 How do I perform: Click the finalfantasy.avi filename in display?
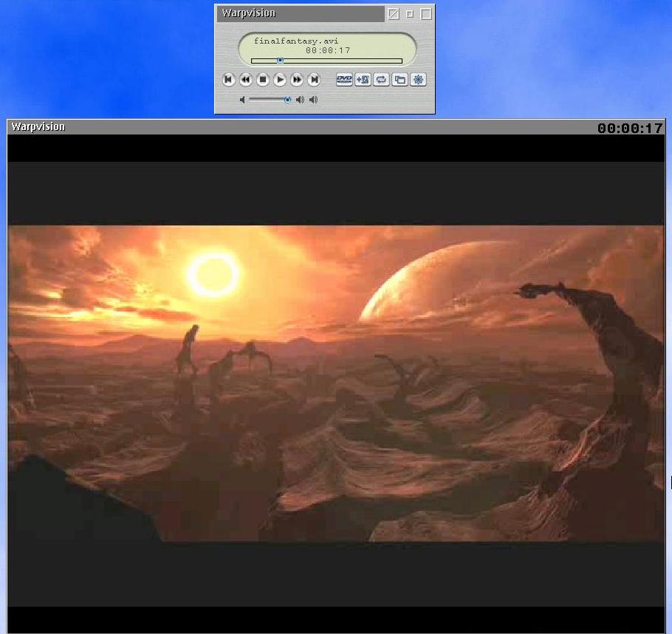click(x=296, y=41)
